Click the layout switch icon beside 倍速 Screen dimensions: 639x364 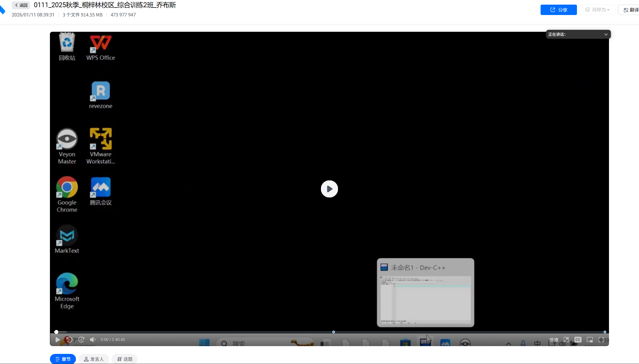click(566, 339)
